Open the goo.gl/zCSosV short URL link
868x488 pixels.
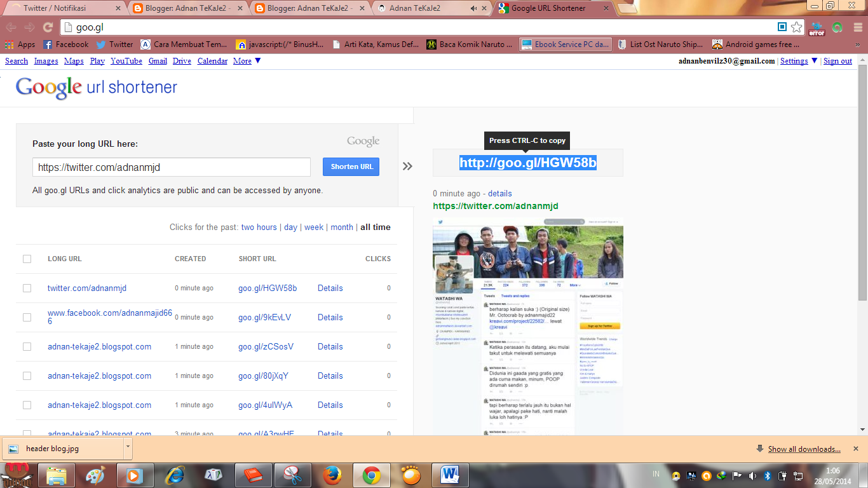[266, 346]
